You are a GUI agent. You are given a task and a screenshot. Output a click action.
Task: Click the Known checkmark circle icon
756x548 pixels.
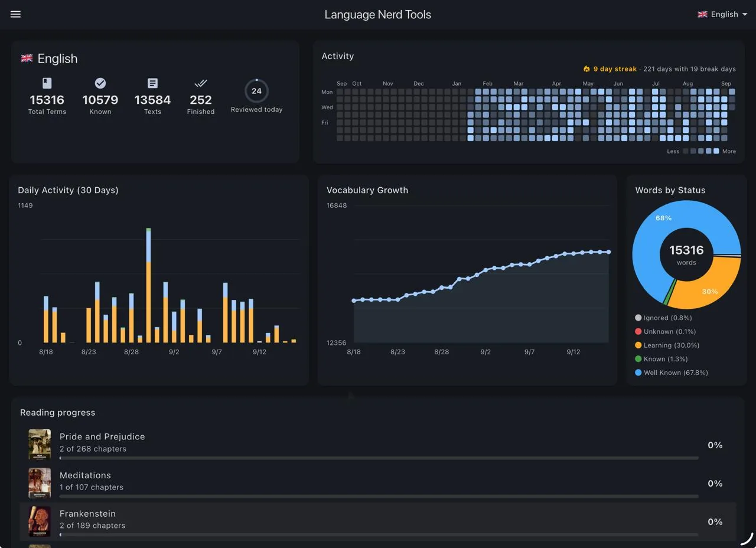coord(100,83)
